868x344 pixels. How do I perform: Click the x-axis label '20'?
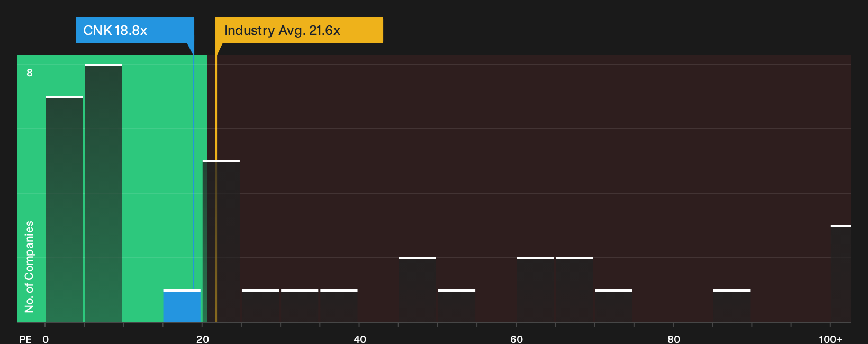[x=203, y=339]
